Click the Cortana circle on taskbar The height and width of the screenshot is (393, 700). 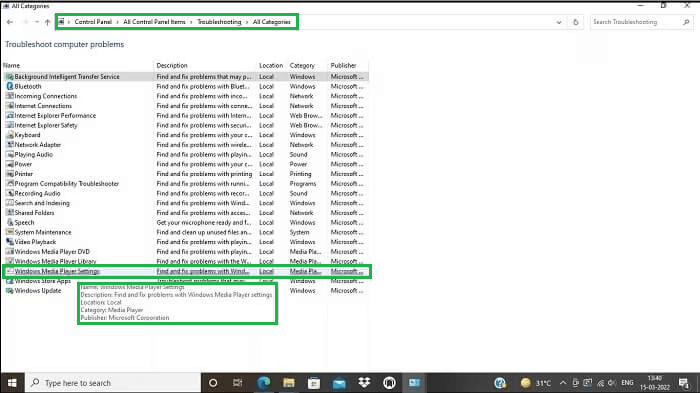pos(213,383)
